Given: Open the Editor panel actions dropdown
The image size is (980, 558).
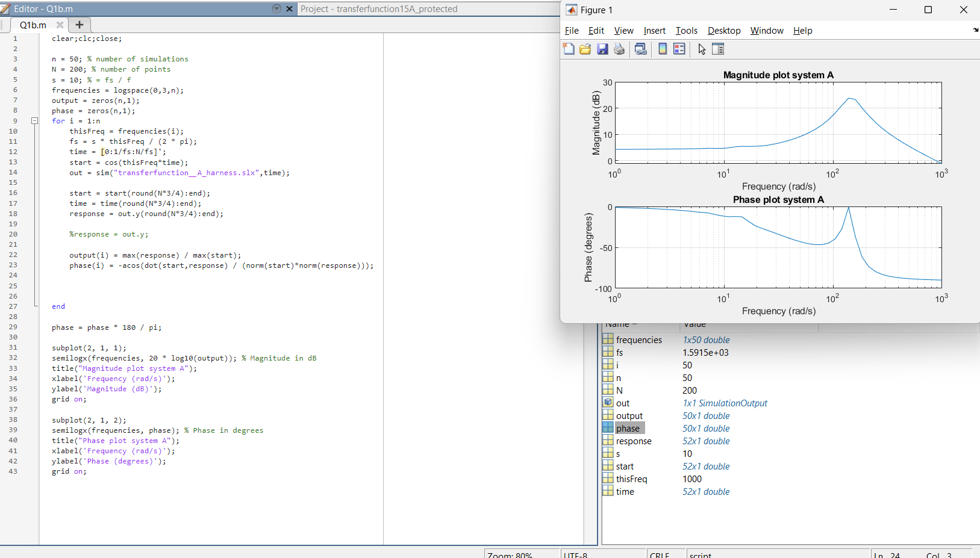Looking at the screenshot, I should click(x=276, y=9).
